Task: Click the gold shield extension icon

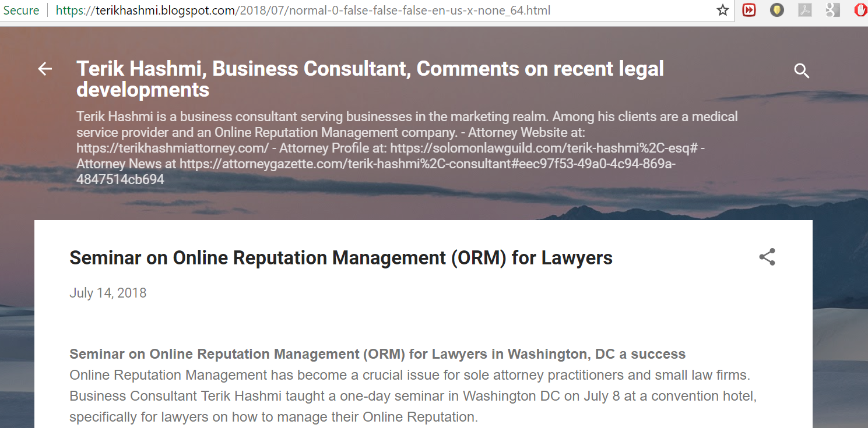Action: coord(777,10)
